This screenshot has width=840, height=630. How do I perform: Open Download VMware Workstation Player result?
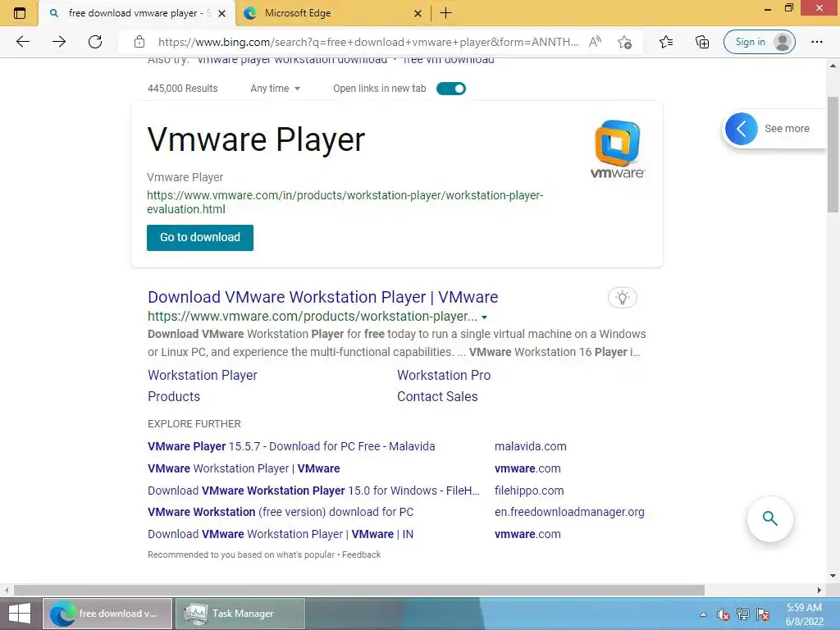point(323,297)
